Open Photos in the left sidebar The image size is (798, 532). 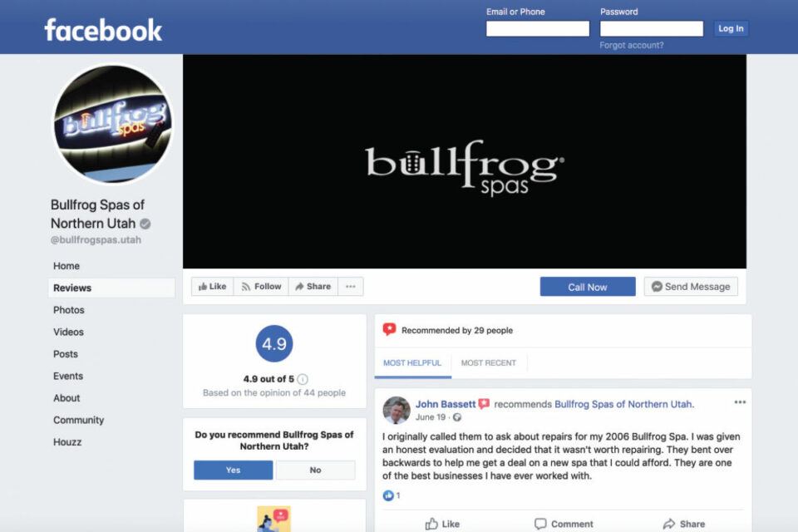point(69,310)
